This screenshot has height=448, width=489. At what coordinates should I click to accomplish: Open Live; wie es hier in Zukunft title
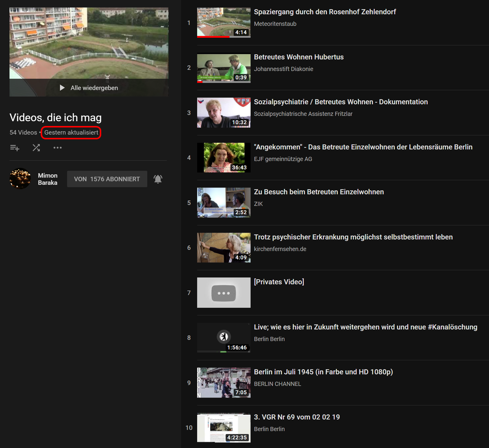click(x=366, y=327)
